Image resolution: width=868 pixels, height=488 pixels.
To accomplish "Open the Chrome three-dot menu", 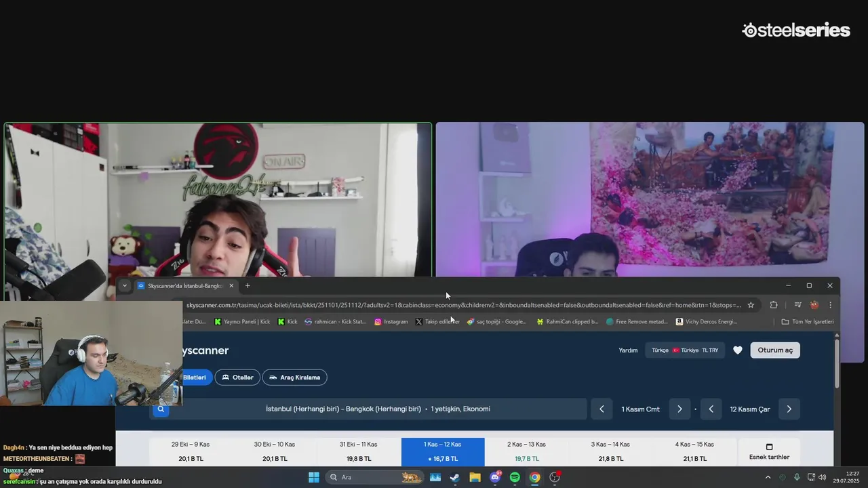I will click(x=830, y=305).
